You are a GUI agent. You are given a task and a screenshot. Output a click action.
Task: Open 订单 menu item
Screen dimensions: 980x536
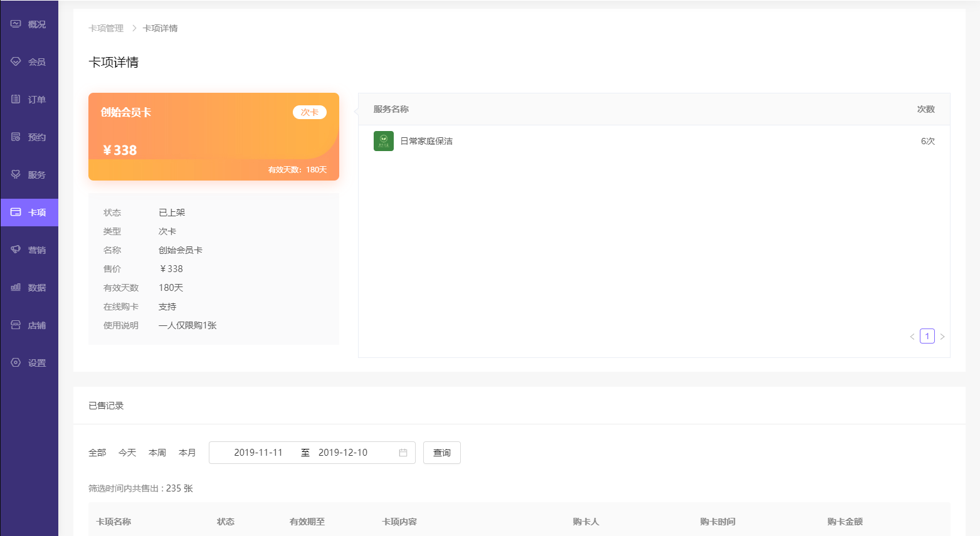(29, 100)
